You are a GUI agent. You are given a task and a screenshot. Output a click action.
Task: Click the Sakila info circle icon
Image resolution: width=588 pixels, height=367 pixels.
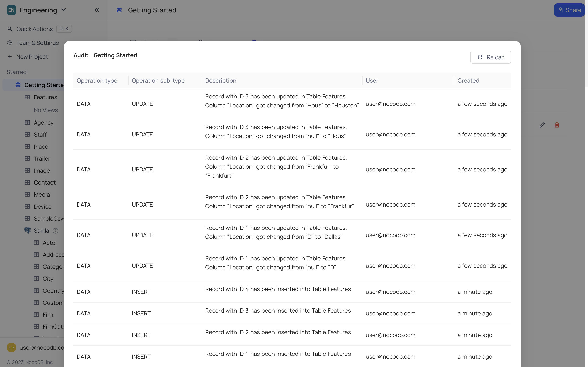55,231
